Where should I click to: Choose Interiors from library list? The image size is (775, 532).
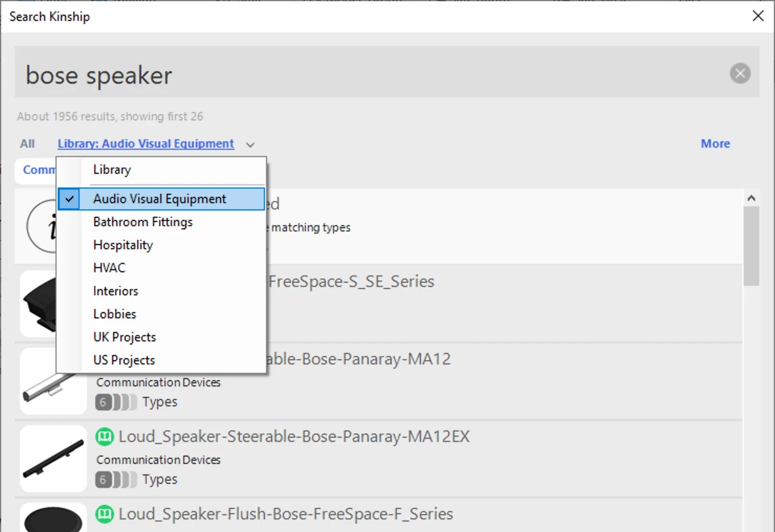point(161,291)
